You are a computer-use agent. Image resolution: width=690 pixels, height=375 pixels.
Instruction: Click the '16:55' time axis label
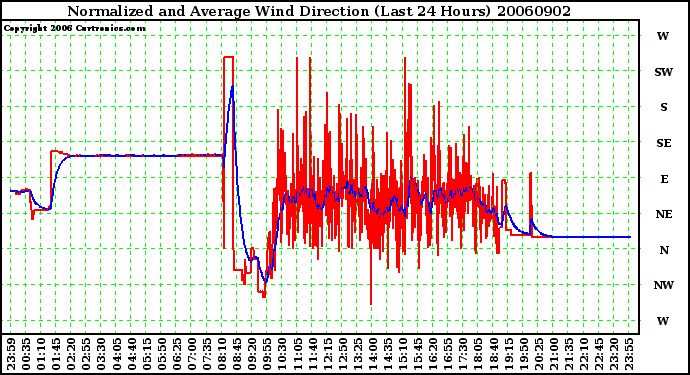(x=448, y=354)
